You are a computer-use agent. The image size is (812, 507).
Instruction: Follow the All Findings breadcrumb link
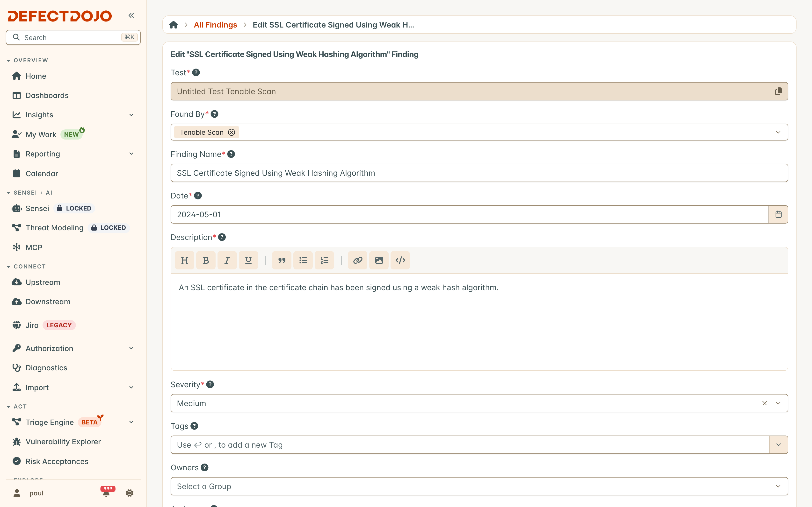click(x=215, y=25)
